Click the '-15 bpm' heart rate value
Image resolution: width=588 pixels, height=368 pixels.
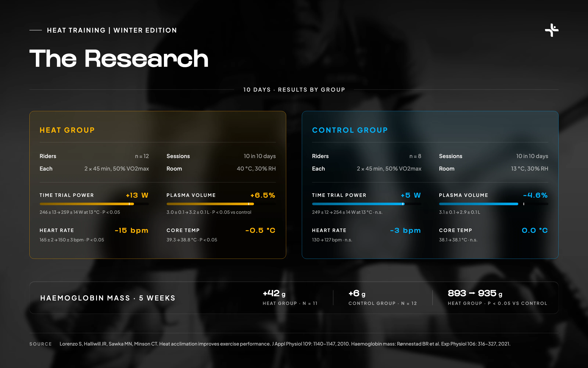click(131, 231)
